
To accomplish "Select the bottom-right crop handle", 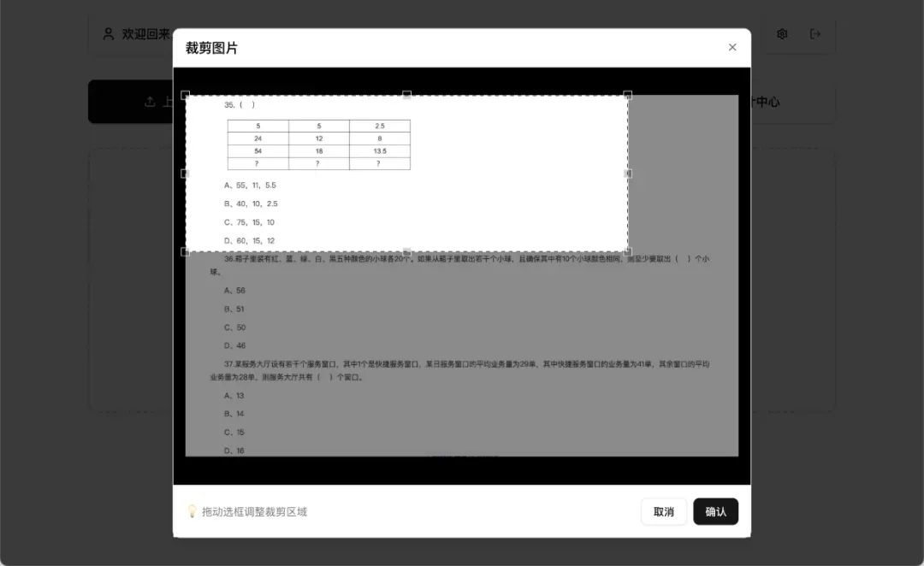I will point(628,252).
